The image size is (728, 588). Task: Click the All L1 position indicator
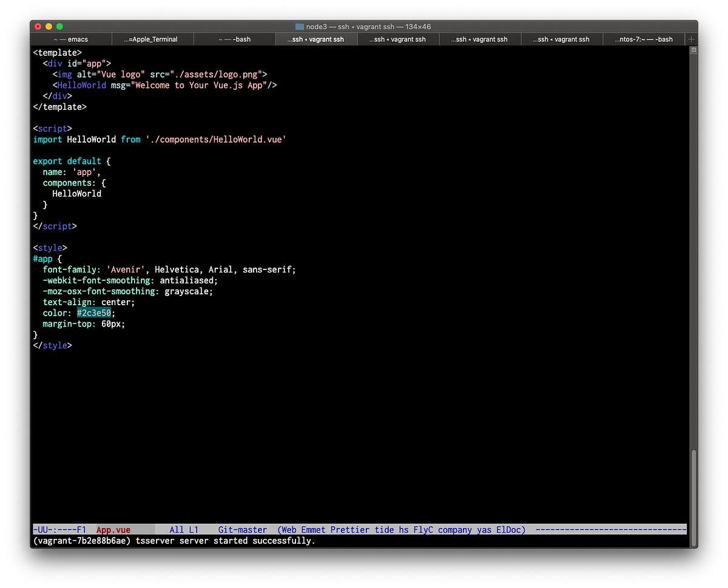point(184,530)
